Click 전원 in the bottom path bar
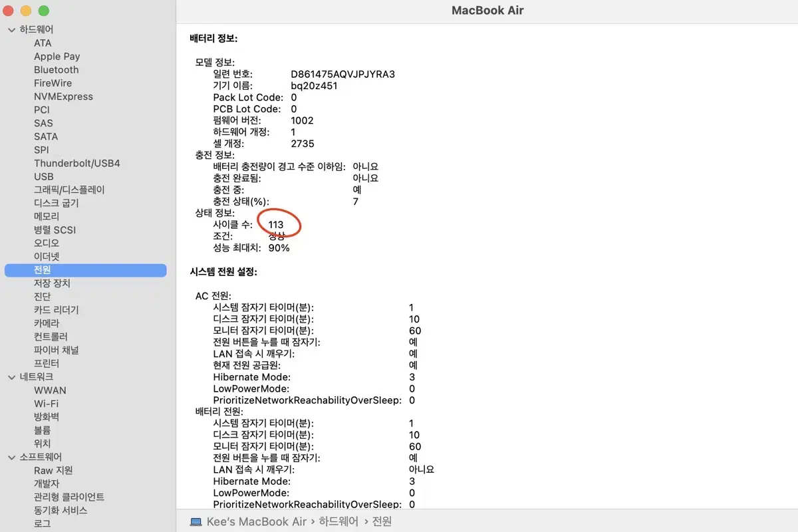Image resolution: width=798 pixels, height=532 pixels. [382, 521]
